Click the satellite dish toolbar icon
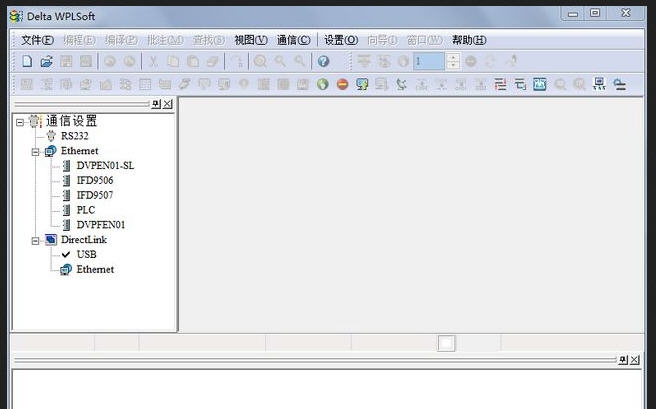Viewport: 656px width, 409px height. 401,84
